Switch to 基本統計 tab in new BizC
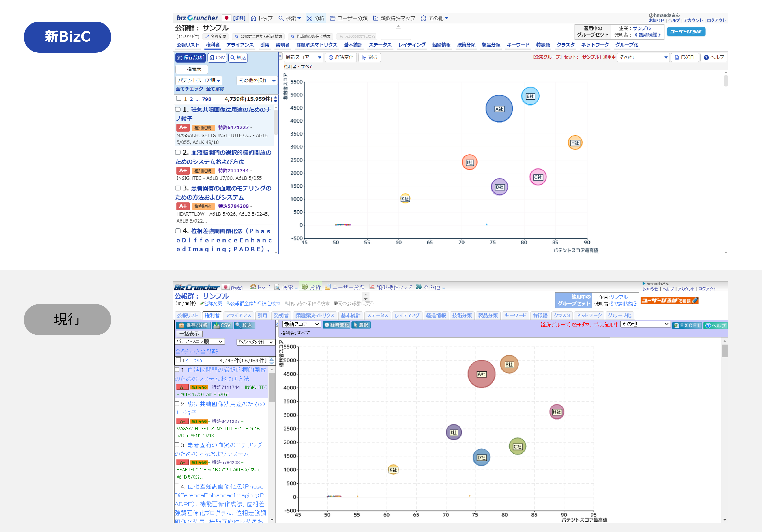Screen dimensions: 762x532 click(353, 45)
